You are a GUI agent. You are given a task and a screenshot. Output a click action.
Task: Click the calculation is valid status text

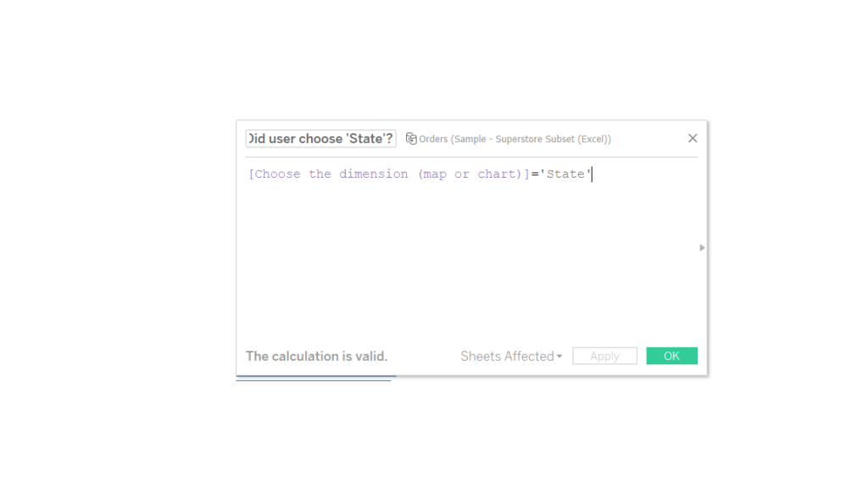click(316, 356)
